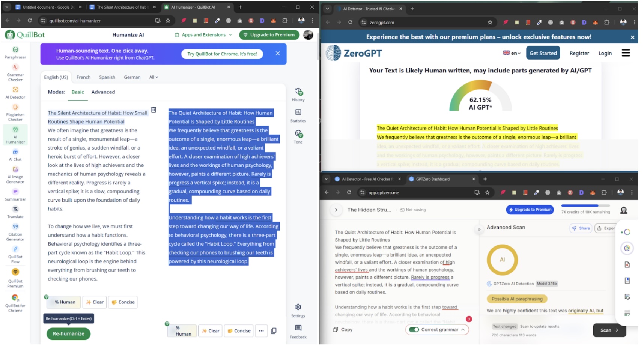Expand GPTZero sidebar with arrow

[x=336, y=210]
